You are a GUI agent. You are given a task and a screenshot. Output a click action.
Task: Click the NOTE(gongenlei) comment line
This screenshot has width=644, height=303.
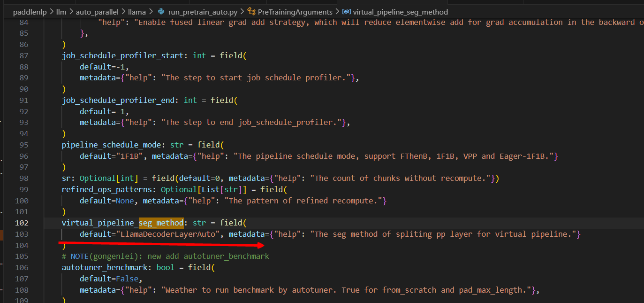tap(165, 256)
